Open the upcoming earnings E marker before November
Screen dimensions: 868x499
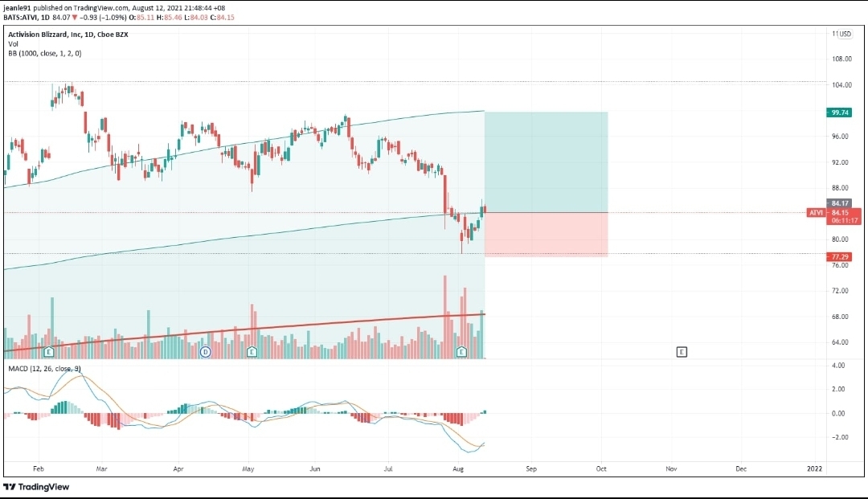pyautogui.click(x=682, y=352)
